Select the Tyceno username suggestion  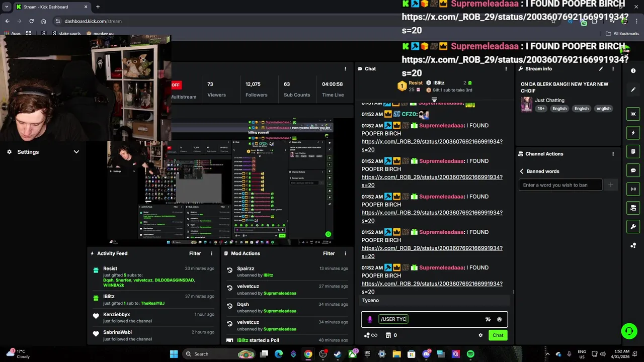click(x=435, y=301)
